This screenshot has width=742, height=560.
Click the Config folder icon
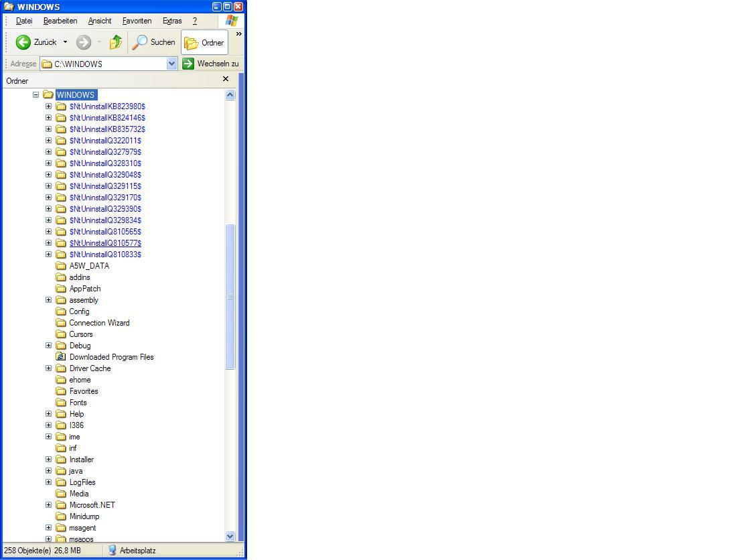(60, 311)
